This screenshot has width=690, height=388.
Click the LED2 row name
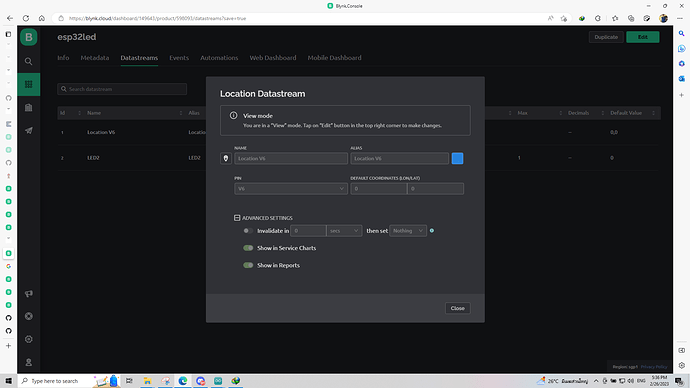[x=93, y=157]
